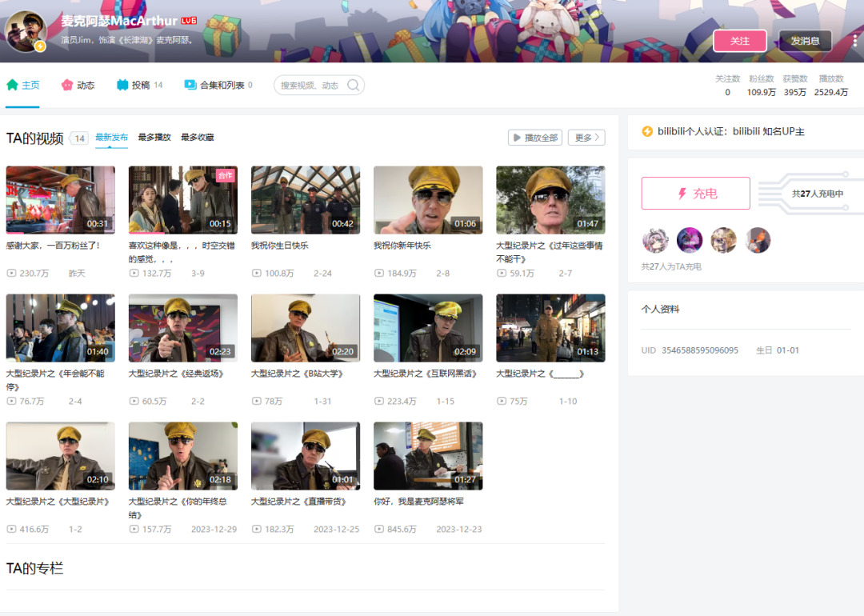This screenshot has width=864, height=616.
Task: Click the first charging supporter avatar
Action: (x=655, y=240)
